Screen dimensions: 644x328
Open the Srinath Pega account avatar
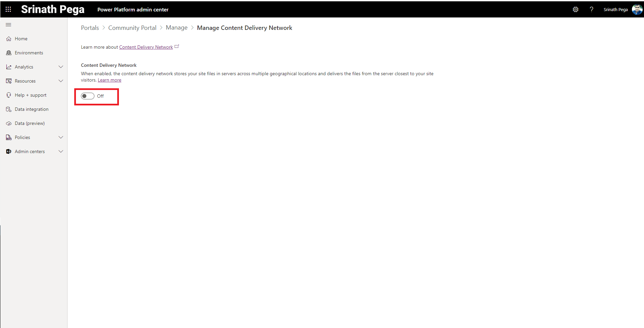pyautogui.click(x=637, y=9)
